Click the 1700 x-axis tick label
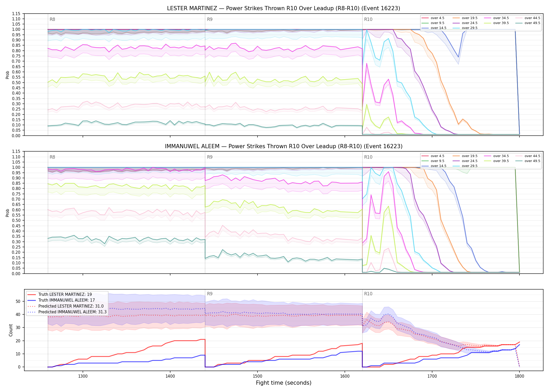This screenshot has width=549, height=392. 432,376
